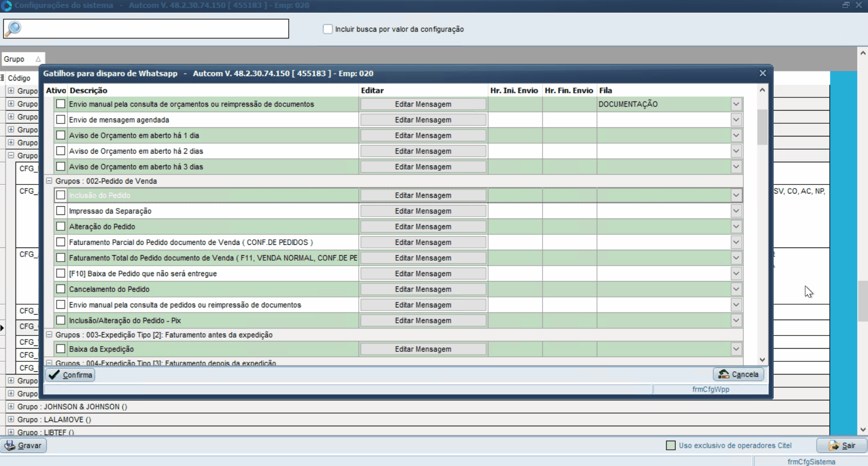Viewport: 868px width, 466px height.
Task: Open the Fila dropdown showing DOCUMENTAÇÃO
Action: click(736, 104)
